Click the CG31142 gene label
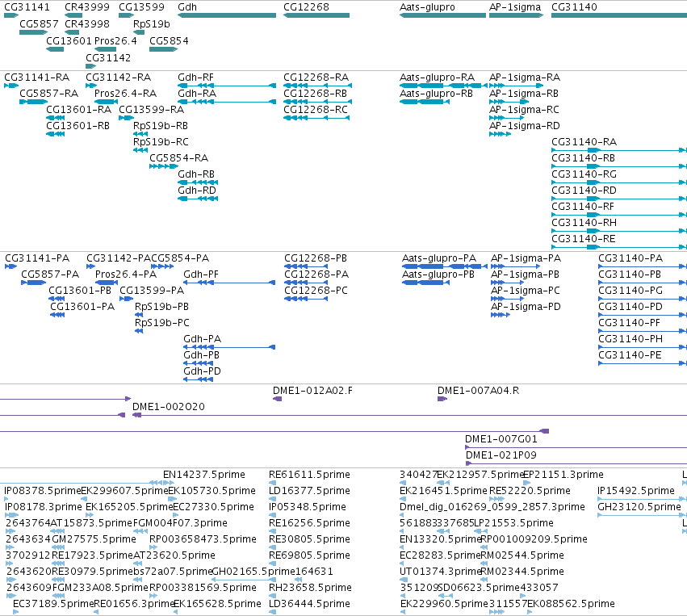The width and height of the screenshot is (687, 616). pyautogui.click(x=108, y=58)
